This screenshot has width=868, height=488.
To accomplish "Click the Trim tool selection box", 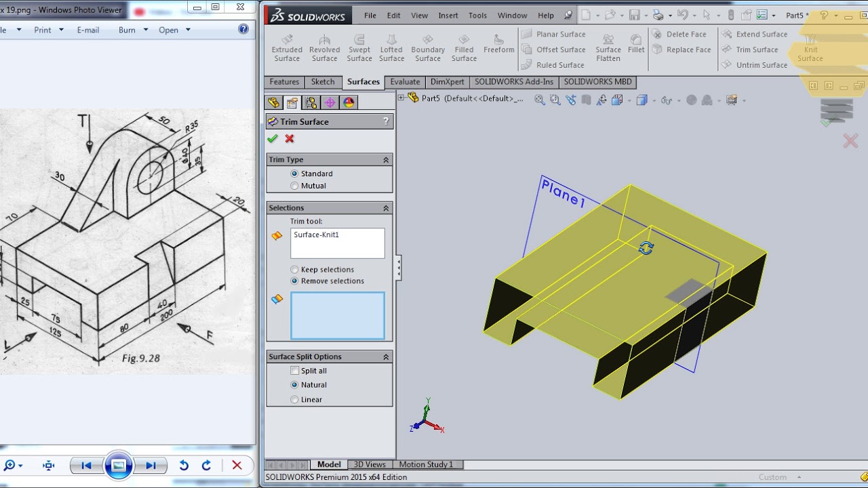I will click(x=338, y=243).
